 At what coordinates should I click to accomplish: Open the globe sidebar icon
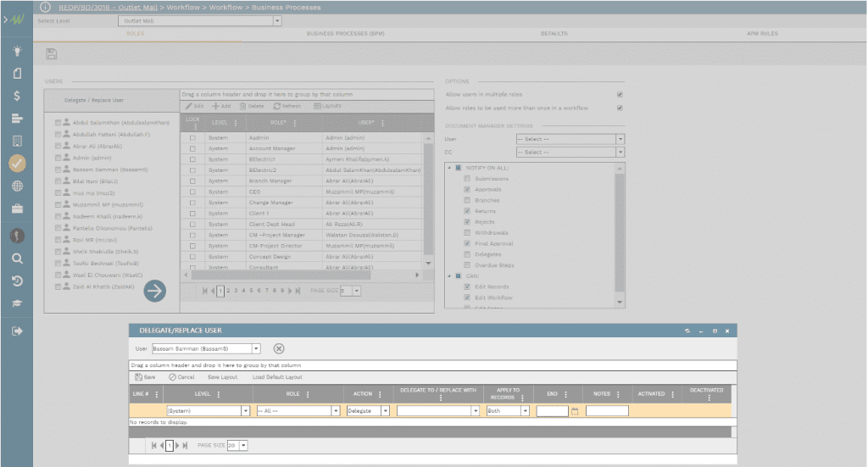tap(17, 186)
